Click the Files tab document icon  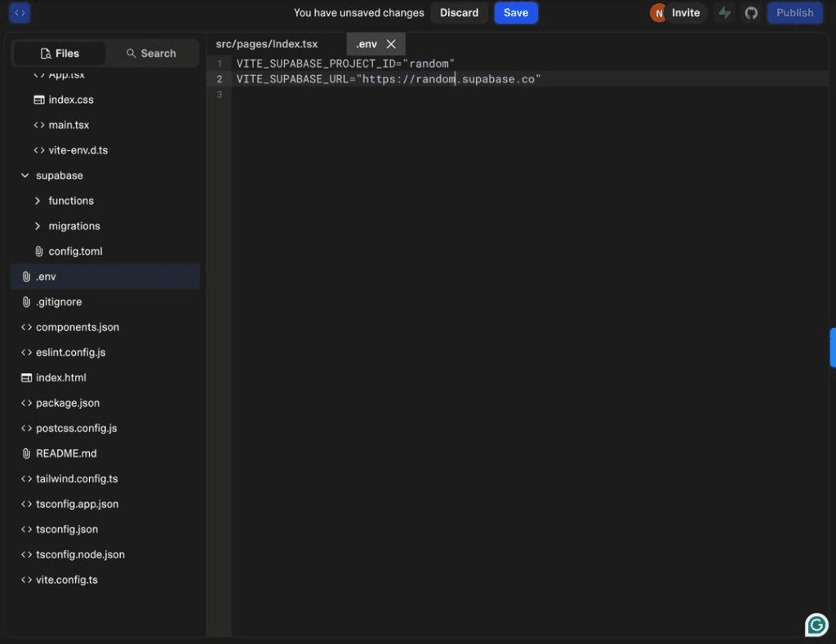coord(46,53)
